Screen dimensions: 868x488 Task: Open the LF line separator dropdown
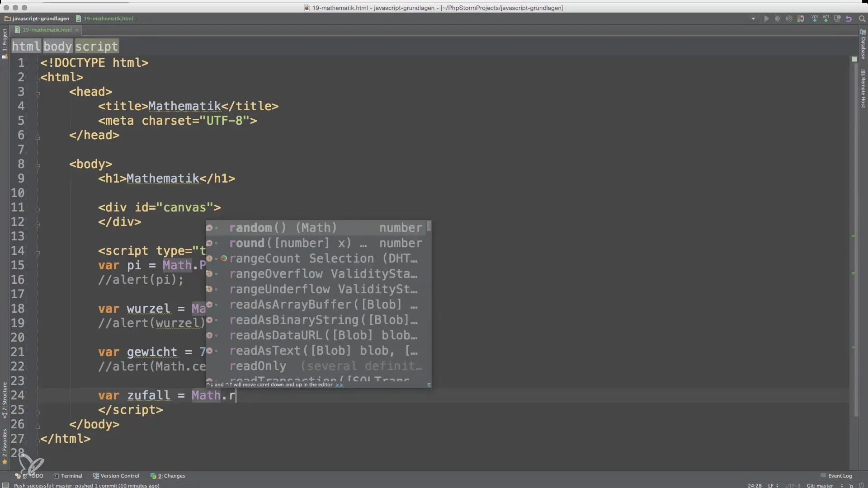tap(773, 485)
